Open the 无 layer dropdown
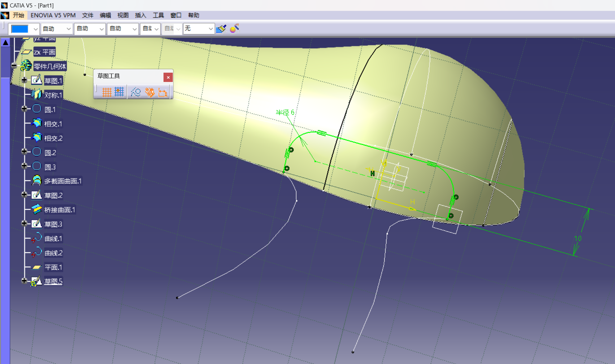Screen dimensions: 615x364 tap(198, 29)
